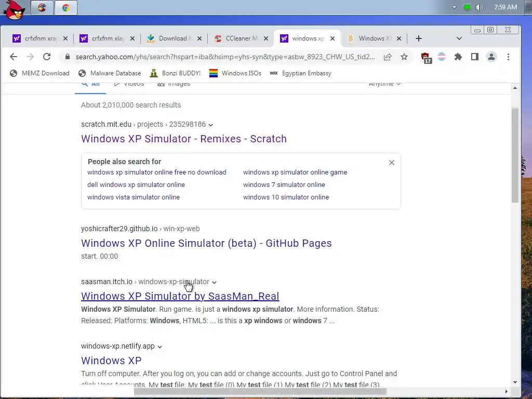
Task: Go back with the back arrow
Action: [13, 57]
